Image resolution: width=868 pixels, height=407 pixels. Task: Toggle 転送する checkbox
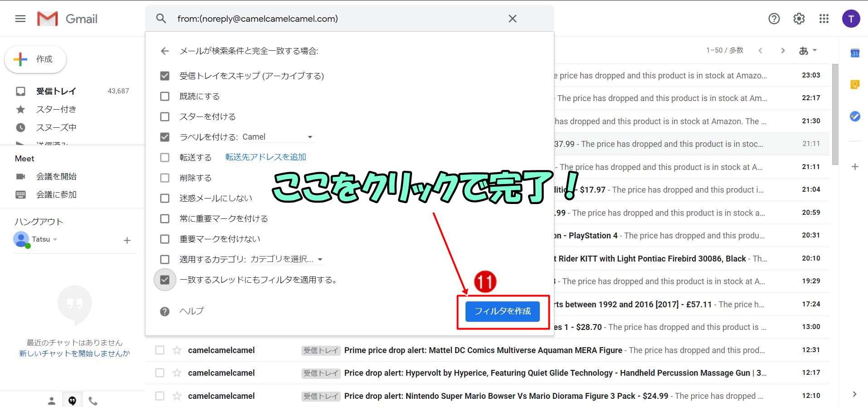click(x=165, y=157)
